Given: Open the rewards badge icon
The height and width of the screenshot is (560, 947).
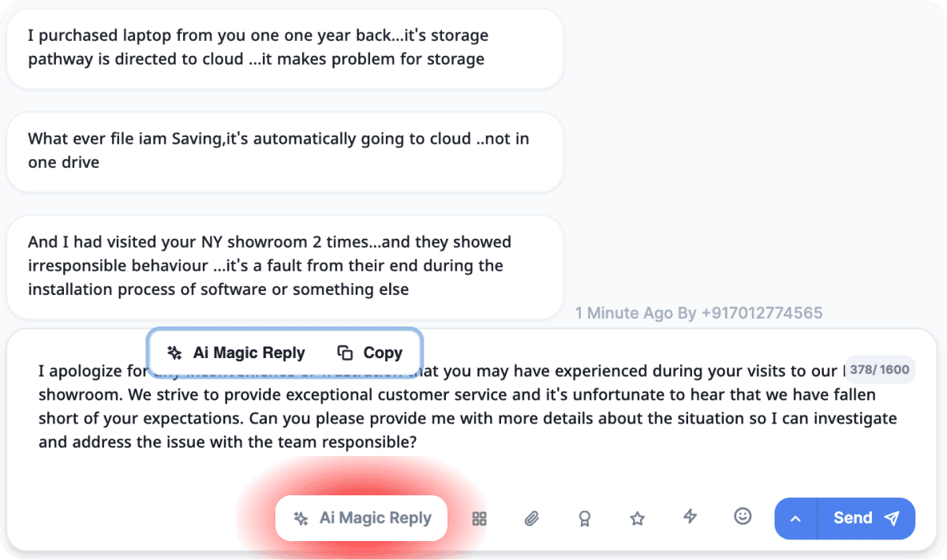Looking at the screenshot, I should (x=584, y=518).
